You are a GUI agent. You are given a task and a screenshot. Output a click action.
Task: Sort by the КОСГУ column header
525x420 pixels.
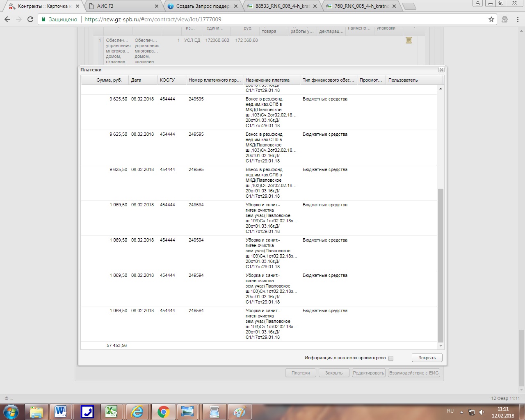[171, 80]
